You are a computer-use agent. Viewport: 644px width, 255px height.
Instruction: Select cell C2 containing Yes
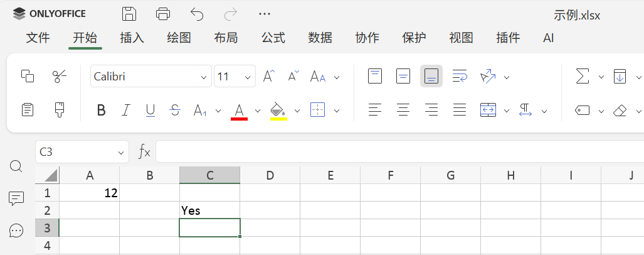(209, 210)
